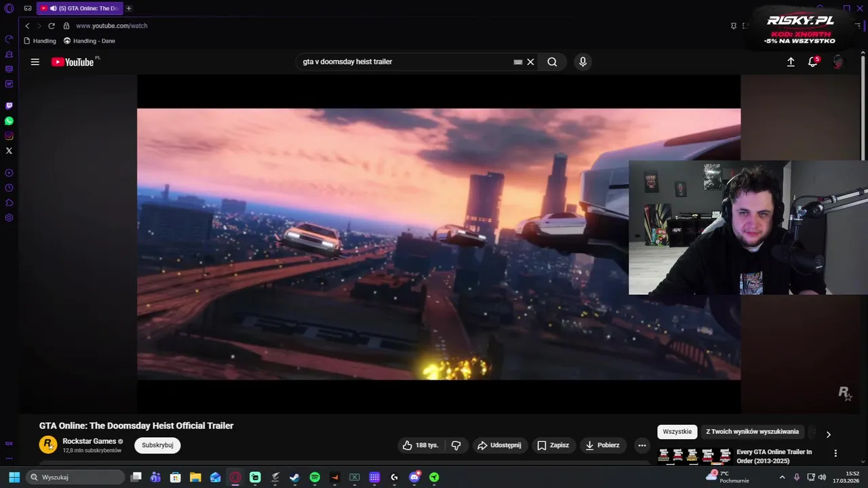Open the thumbnail of Every GTA Online Trailer
Image resolution: width=868 pixels, height=488 pixels.
694,456
